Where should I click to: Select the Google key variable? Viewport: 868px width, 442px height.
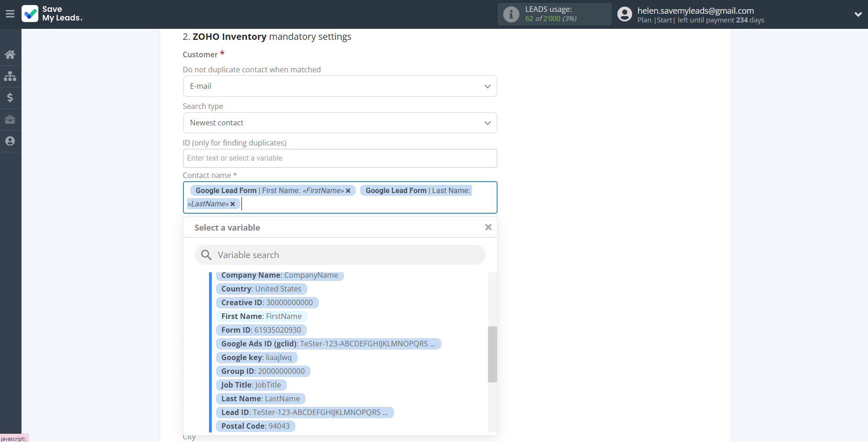(x=256, y=358)
